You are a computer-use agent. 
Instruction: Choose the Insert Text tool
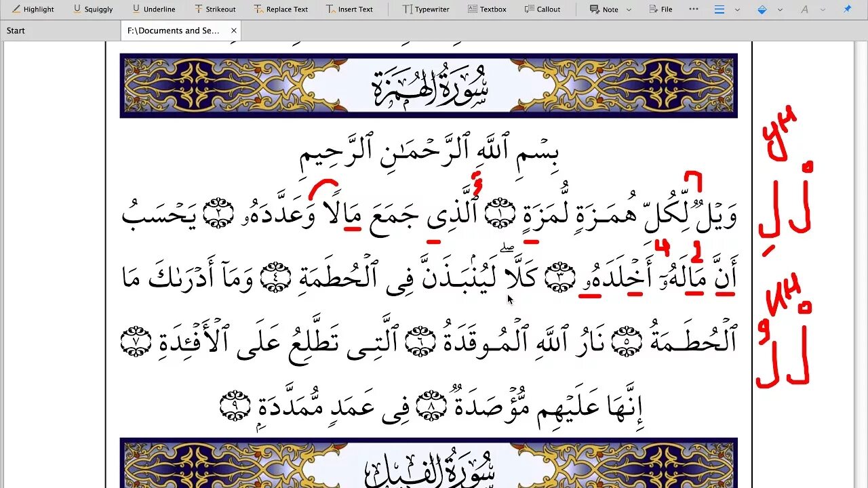pos(349,9)
